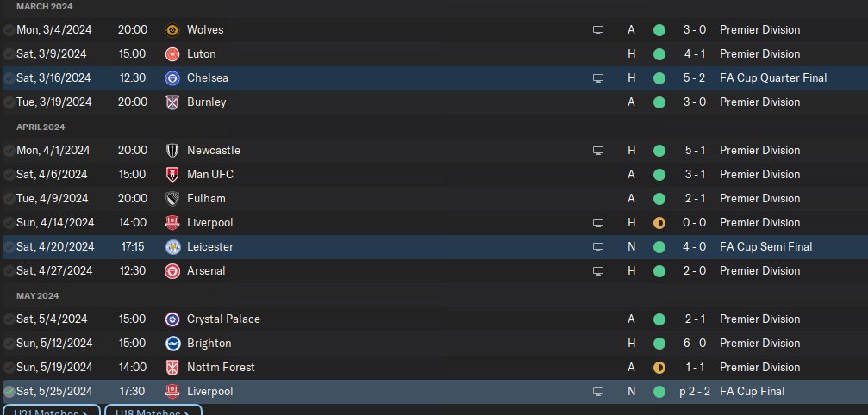Click the green win indicator for Burnley match

(659, 102)
